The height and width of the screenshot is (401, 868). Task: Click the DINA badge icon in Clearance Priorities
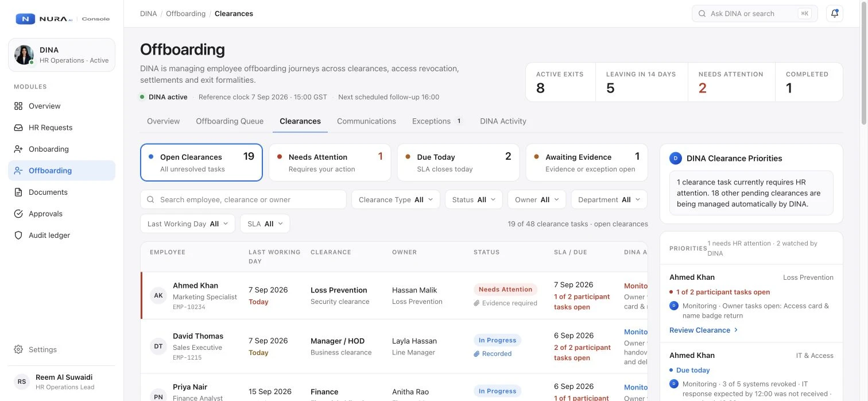676,158
